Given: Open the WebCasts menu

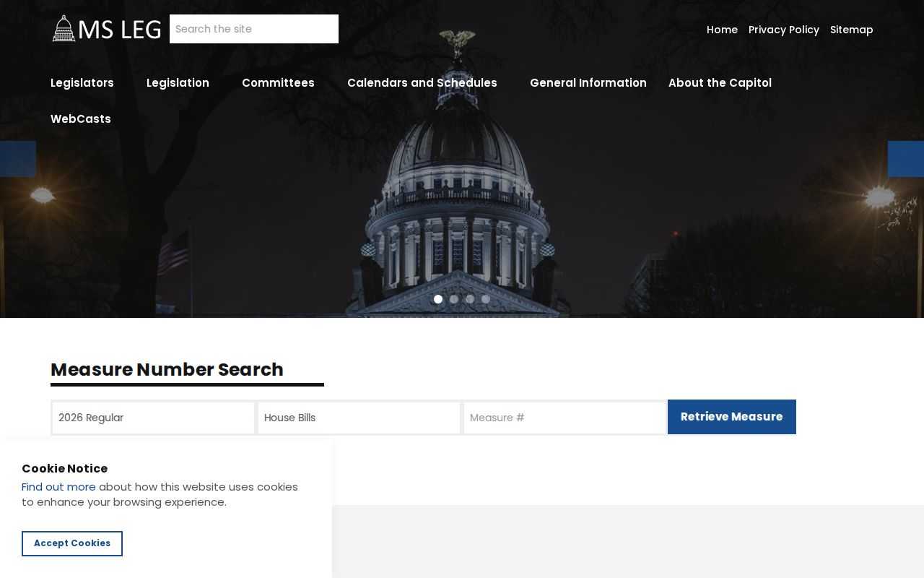Looking at the screenshot, I should [81, 118].
